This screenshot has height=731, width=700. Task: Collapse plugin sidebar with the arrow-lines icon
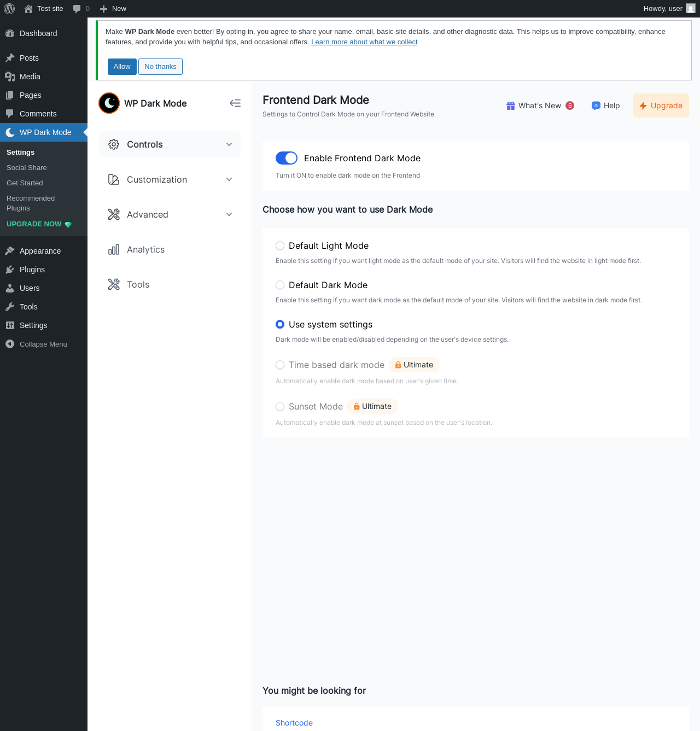point(235,103)
